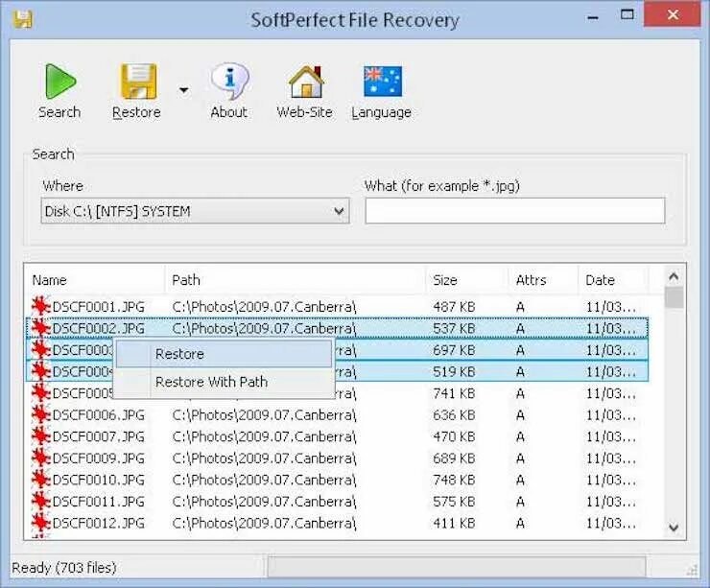This screenshot has height=588, width=710.
Task: Close the SoftPerfect File Recovery window
Action: pyautogui.click(x=673, y=15)
